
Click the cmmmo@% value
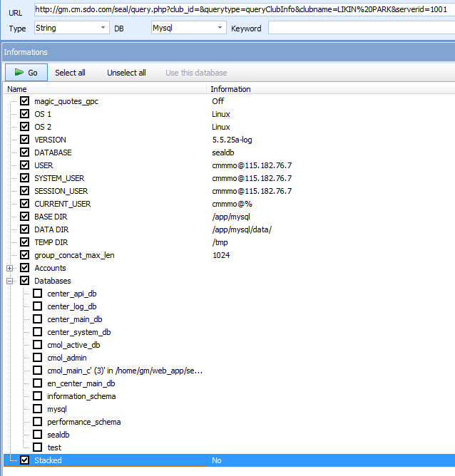point(232,204)
